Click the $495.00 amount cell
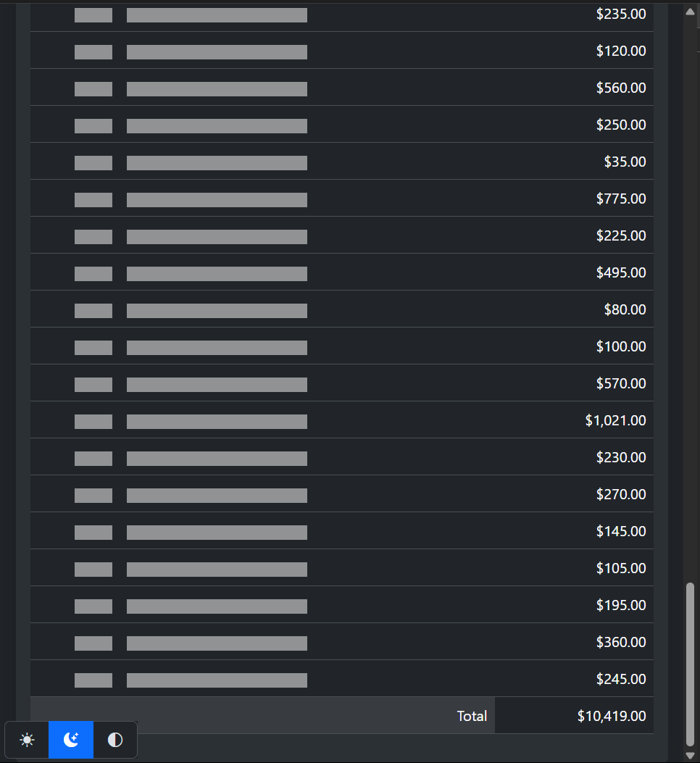700x763 pixels. click(621, 272)
